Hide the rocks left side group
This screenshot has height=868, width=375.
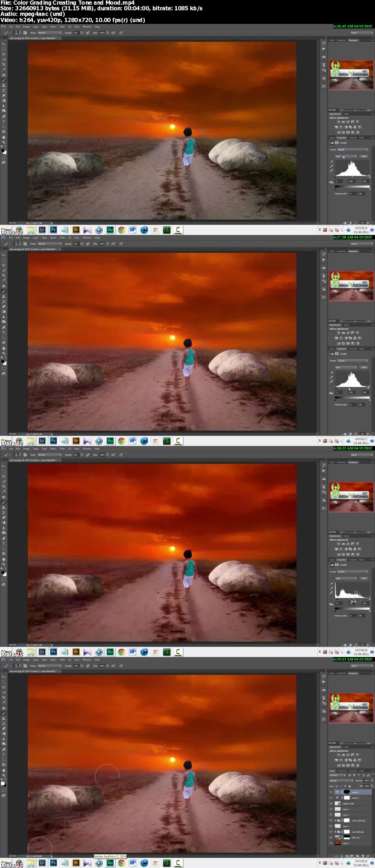pos(331,832)
